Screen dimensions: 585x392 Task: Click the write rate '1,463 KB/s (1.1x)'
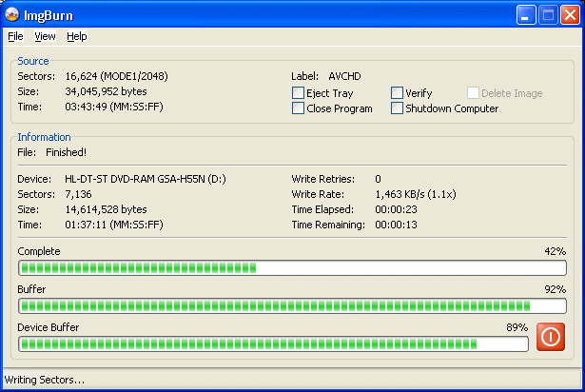click(416, 194)
